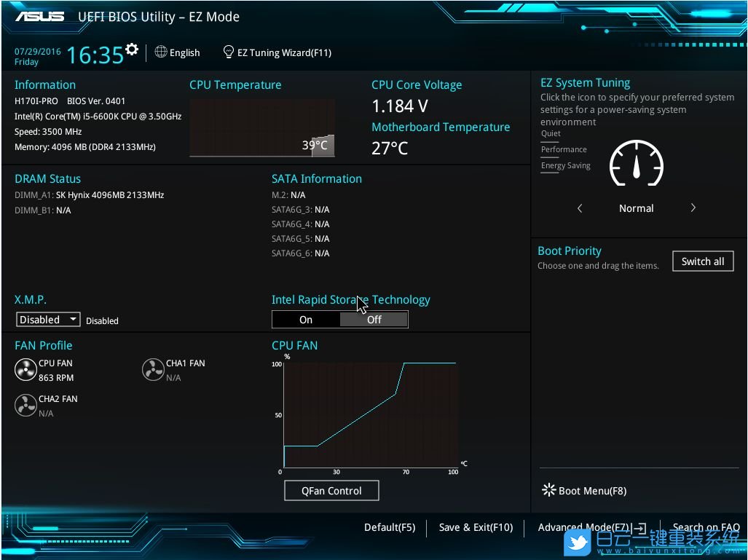Turn Intel Rapid Storage Technology On
This screenshot has width=748, height=560.
coord(306,320)
